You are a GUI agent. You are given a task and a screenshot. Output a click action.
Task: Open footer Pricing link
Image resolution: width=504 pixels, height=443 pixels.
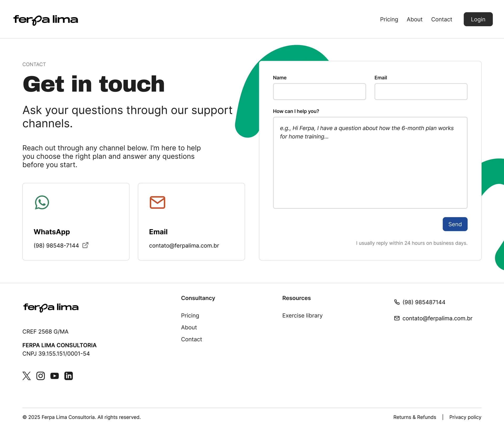tap(190, 316)
